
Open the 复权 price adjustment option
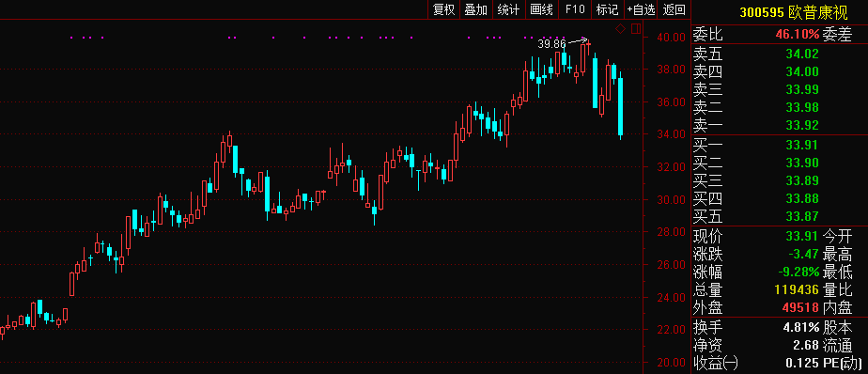pyautogui.click(x=443, y=9)
